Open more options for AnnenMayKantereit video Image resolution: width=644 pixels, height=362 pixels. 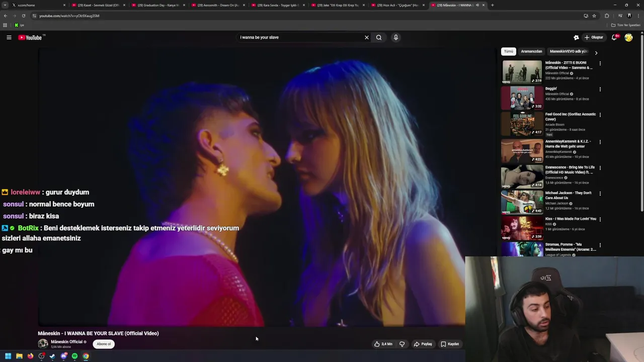[600, 142]
